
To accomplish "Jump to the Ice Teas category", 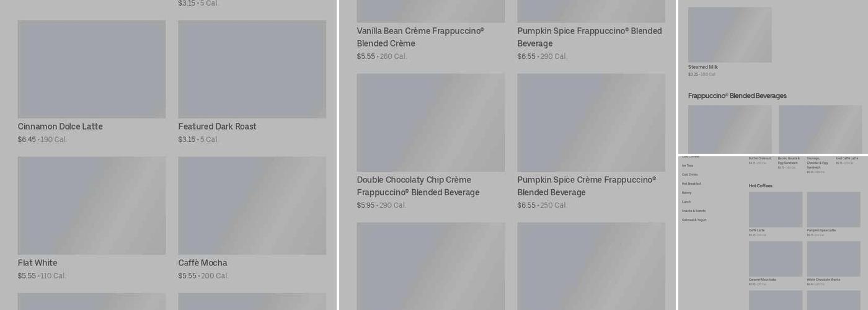I will pos(688,166).
